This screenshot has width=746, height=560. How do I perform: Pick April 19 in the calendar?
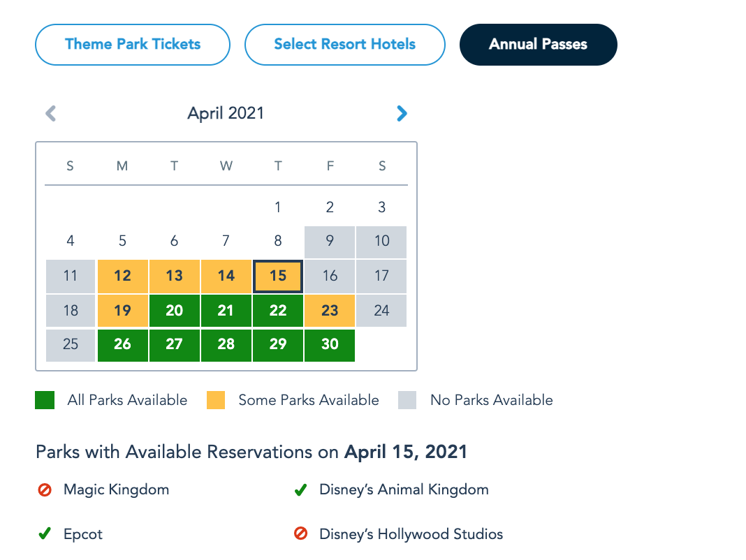point(122,310)
